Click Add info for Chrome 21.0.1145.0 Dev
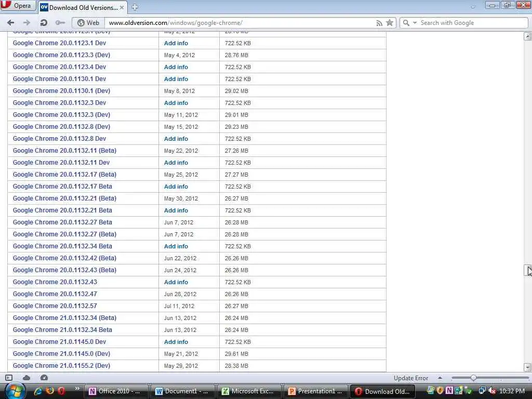The height and width of the screenshot is (399, 532). pyautogui.click(x=176, y=342)
